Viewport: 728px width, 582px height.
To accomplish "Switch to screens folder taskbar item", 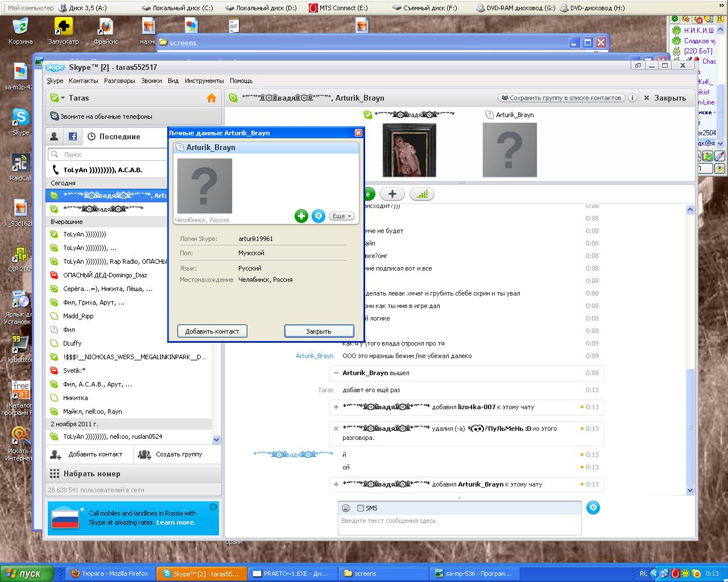I will pos(383,573).
